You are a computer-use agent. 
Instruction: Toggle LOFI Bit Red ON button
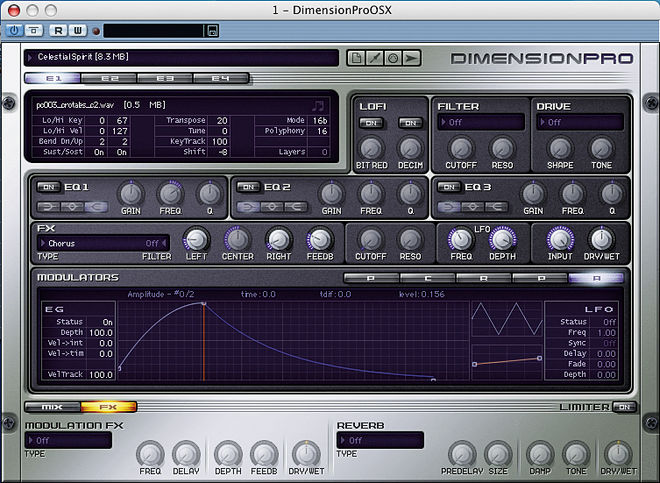pyautogui.click(x=371, y=123)
